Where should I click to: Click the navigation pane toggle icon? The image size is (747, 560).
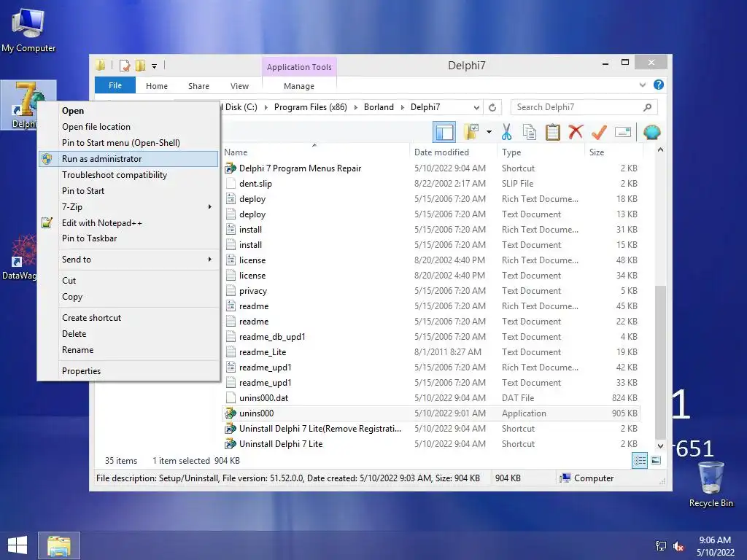pos(444,133)
